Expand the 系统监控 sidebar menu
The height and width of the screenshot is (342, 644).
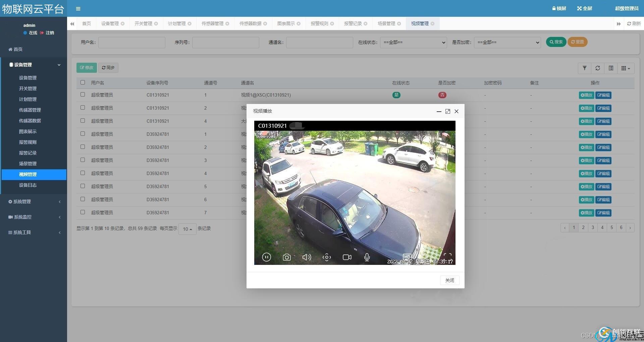pos(34,217)
